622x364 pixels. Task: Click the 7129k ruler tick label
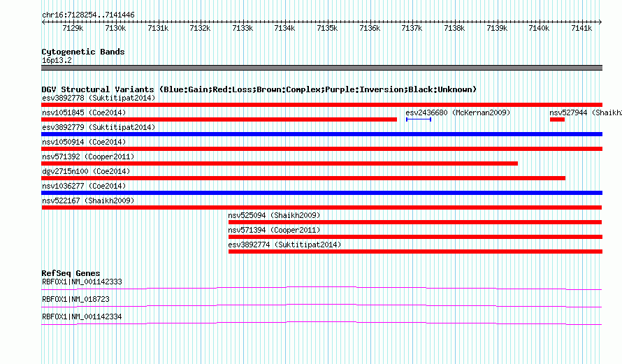pyautogui.click(x=73, y=28)
